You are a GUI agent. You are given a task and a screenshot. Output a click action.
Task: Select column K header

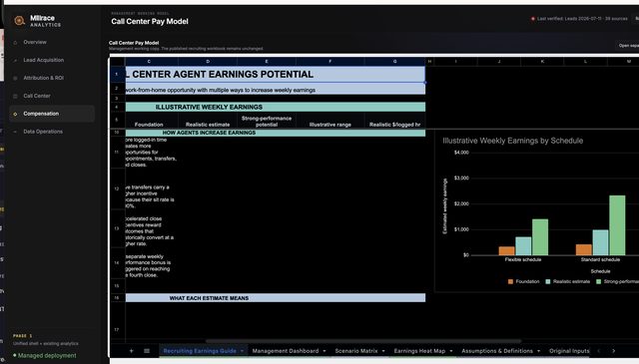pyautogui.click(x=542, y=62)
